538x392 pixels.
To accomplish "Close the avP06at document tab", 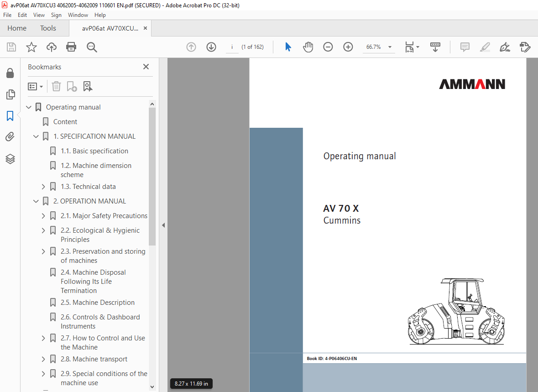I will 146,28.
